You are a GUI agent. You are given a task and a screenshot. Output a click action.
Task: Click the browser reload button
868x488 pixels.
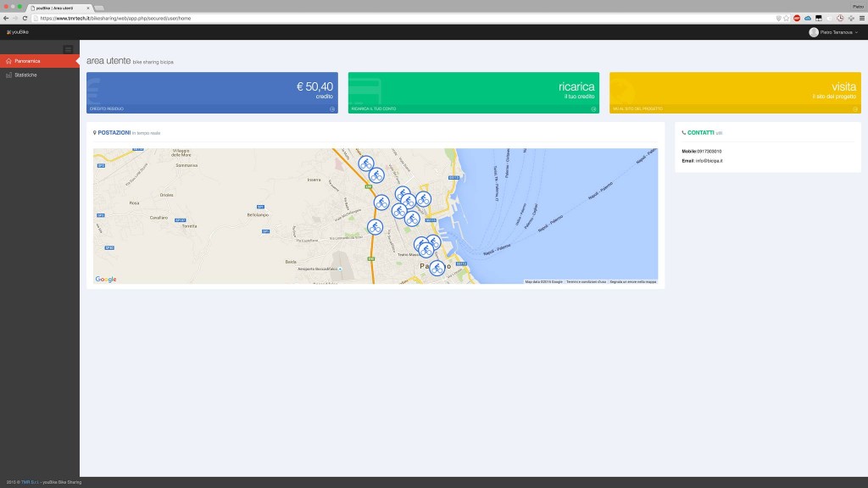tap(25, 18)
